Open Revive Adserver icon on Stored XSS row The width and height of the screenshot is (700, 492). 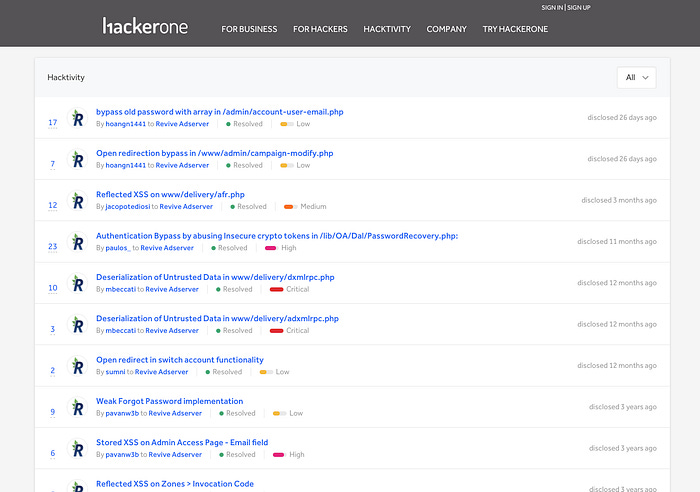click(77, 449)
